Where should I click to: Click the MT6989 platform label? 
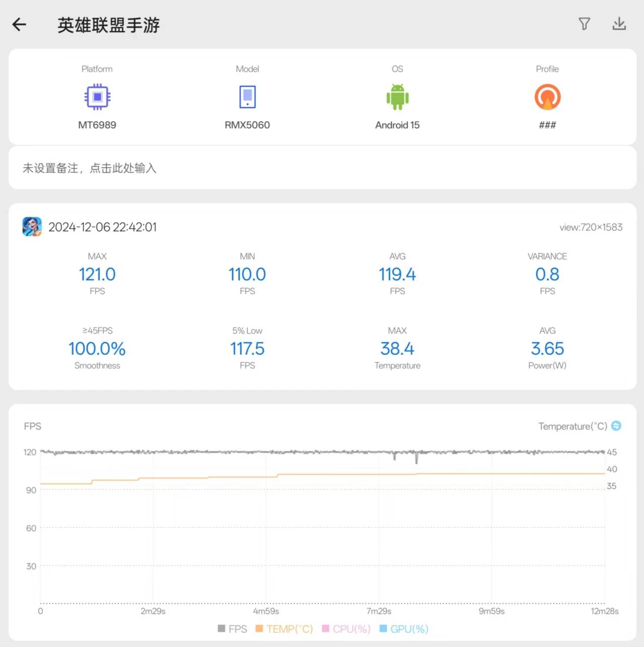point(97,125)
